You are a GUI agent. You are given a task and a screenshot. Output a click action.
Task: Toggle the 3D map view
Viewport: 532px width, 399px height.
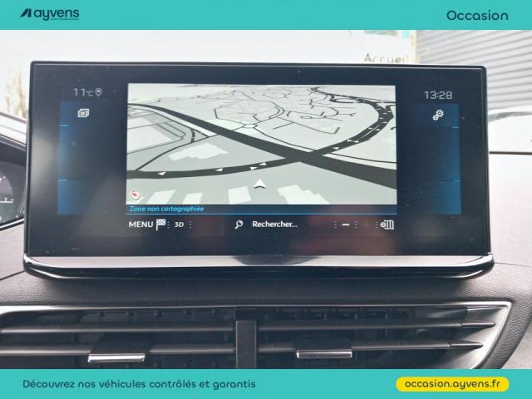(x=179, y=224)
